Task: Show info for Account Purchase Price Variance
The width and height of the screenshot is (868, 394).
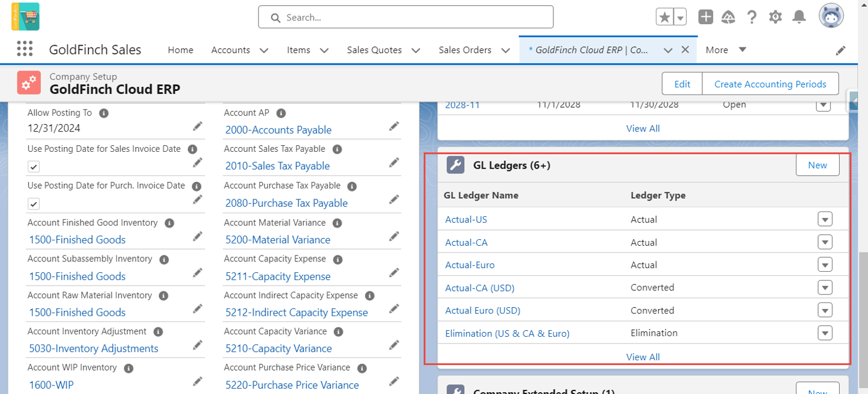Action: pyautogui.click(x=362, y=367)
